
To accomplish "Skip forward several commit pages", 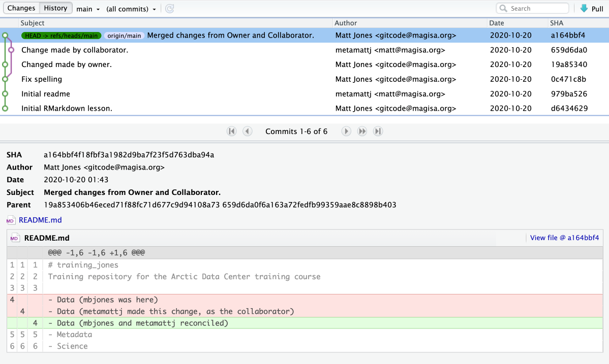I will tap(362, 131).
